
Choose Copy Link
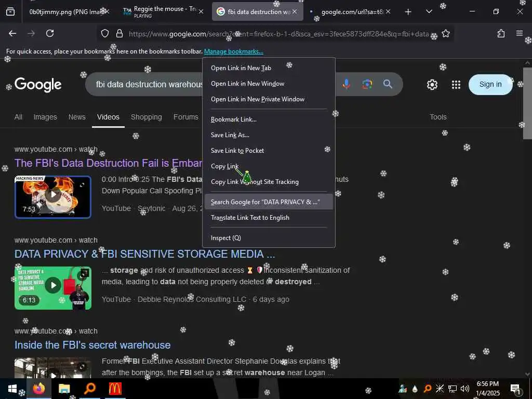click(x=269, y=166)
